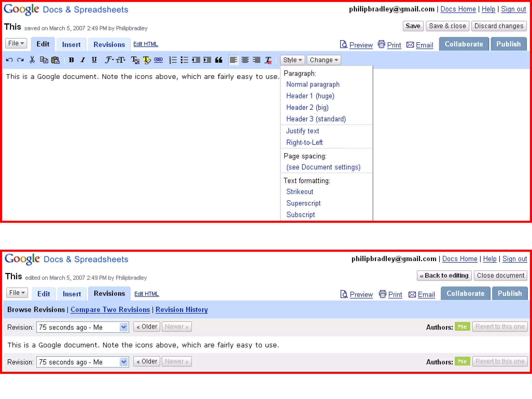Click the text color palette icon

pos(135,60)
